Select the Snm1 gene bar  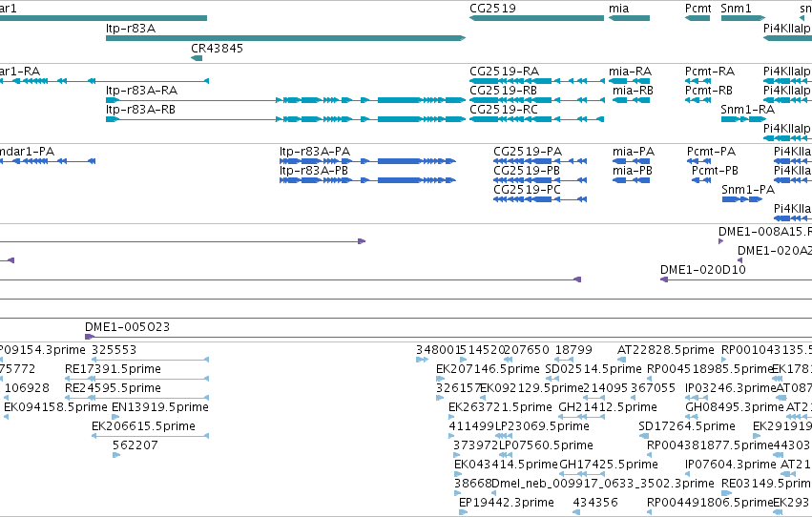(743, 18)
